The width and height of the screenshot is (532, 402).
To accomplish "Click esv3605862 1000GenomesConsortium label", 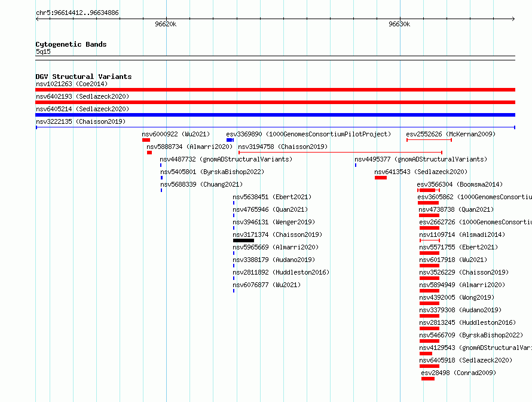I will 475,197.
